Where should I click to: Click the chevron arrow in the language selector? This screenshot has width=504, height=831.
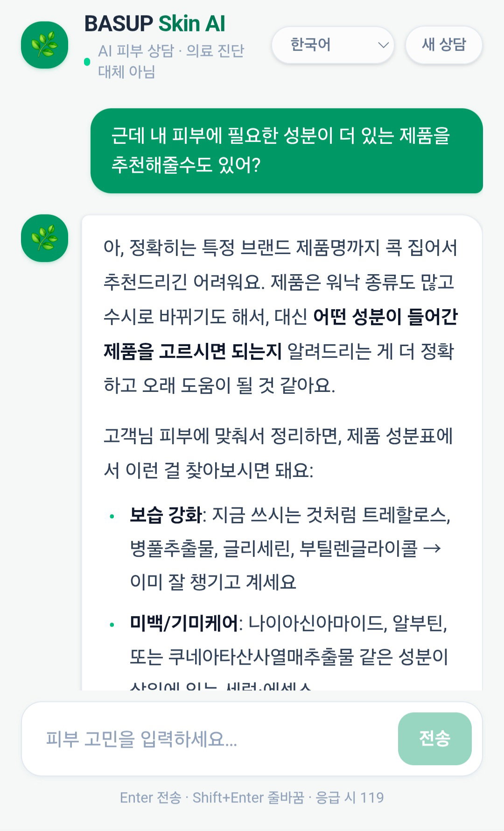coord(383,45)
